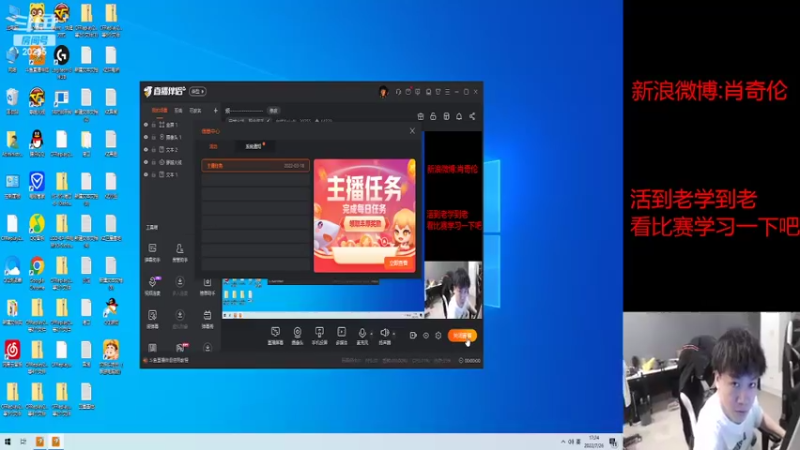This screenshot has height=450, width=800.
Task: Open the Action Center notification icon on taskbar
Action: coord(613,442)
